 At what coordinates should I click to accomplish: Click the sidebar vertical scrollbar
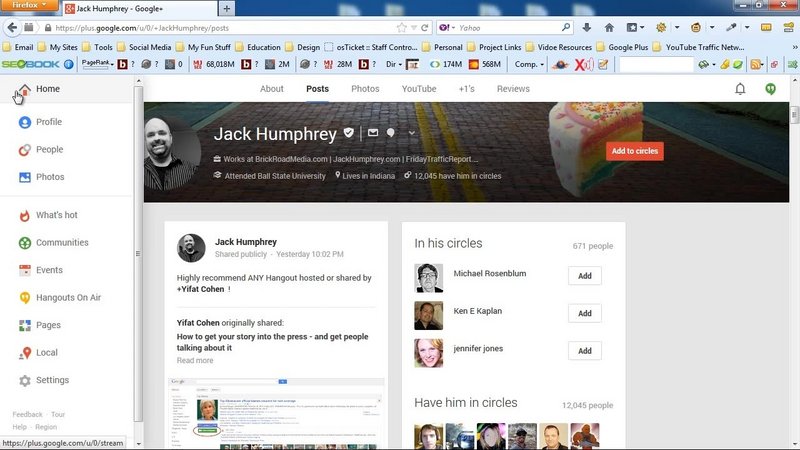pos(138,254)
